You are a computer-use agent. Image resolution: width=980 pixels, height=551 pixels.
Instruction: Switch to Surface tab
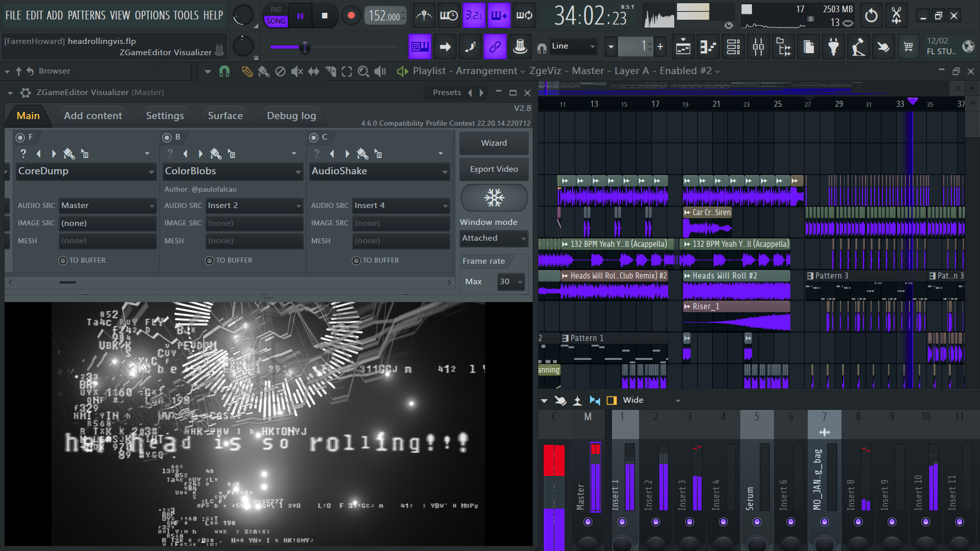click(225, 116)
